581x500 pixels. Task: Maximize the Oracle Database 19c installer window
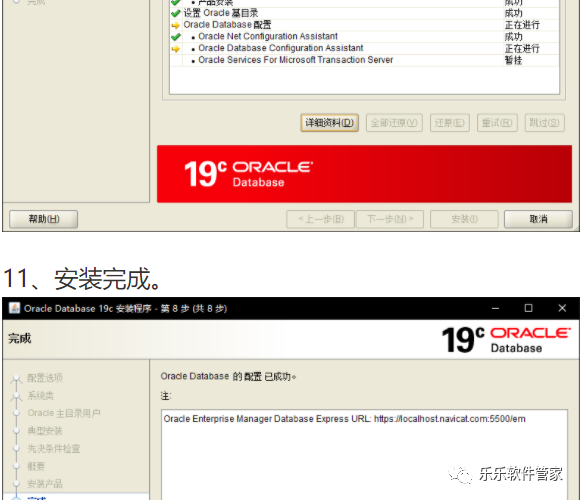(529, 308)
